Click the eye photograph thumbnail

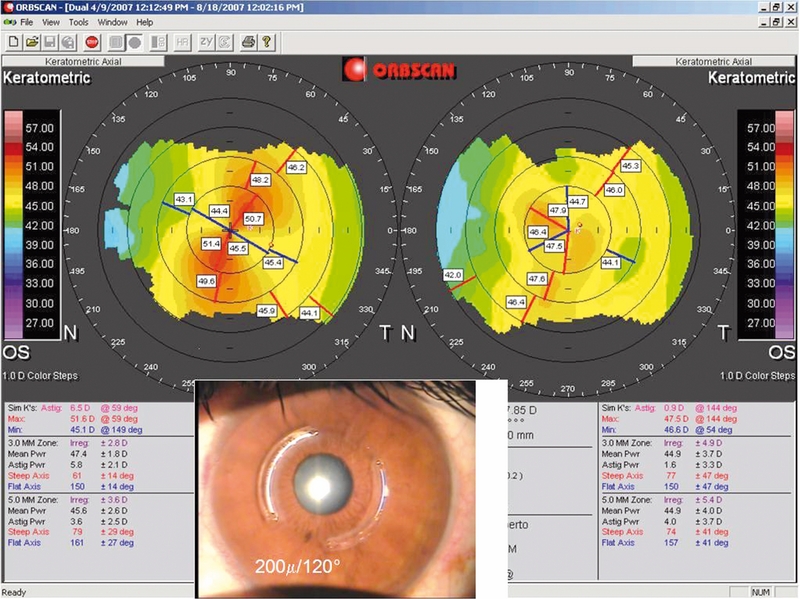pyautogui.click(x=333, y=485)
